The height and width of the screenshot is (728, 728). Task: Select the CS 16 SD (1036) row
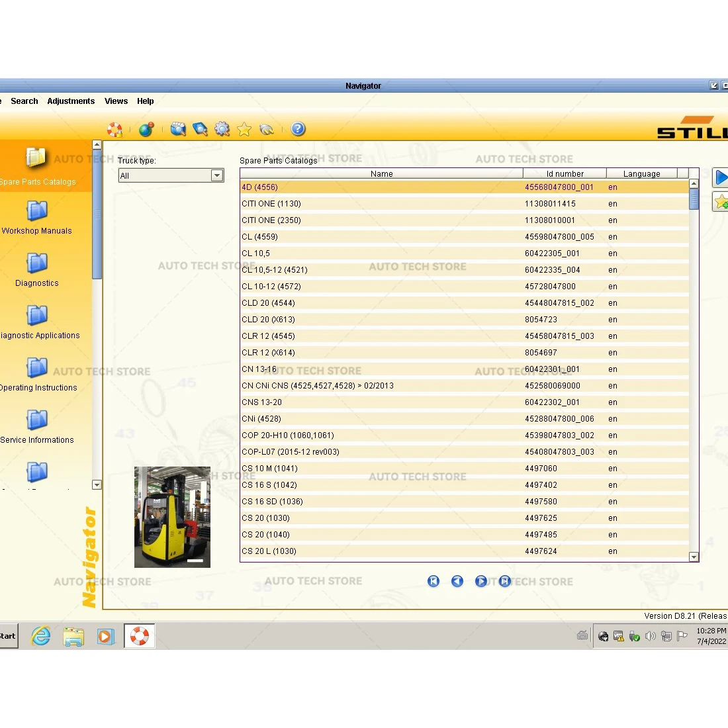(x=465, y=502)
